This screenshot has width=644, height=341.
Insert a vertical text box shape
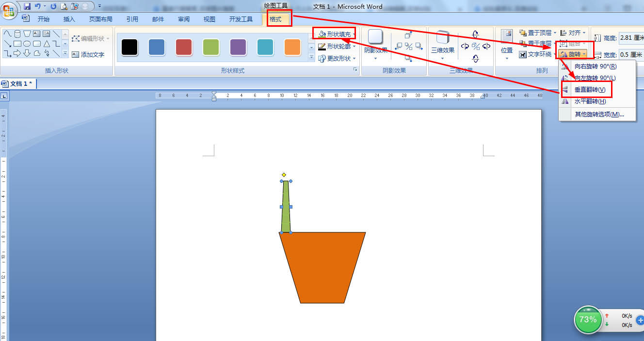click(46, 33)
